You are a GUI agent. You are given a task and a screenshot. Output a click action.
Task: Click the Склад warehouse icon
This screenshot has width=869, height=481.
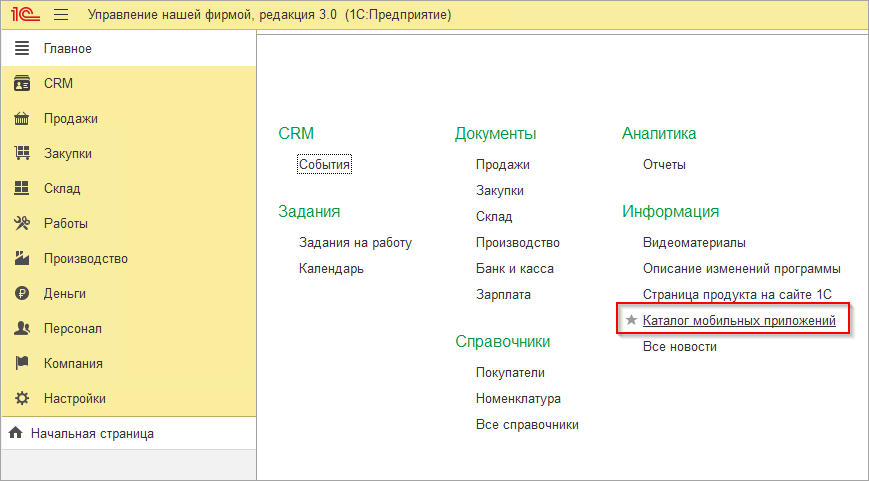(22, 188)
